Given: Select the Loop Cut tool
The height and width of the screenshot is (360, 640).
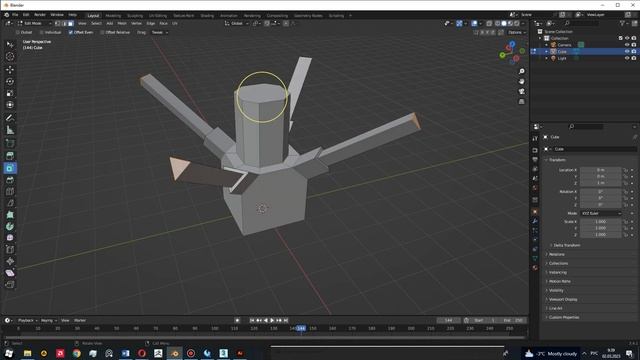Looking at the screenshot, I should click(x=10, y=191).
